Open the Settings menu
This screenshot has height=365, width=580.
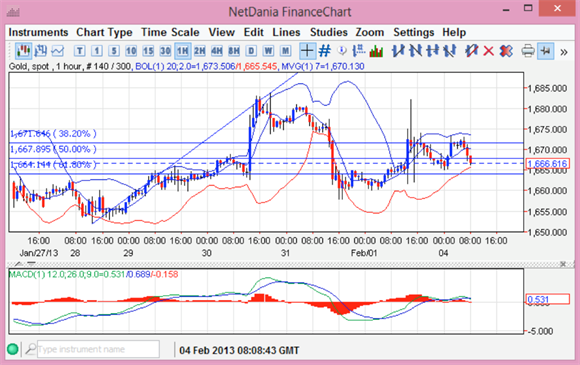414,33
